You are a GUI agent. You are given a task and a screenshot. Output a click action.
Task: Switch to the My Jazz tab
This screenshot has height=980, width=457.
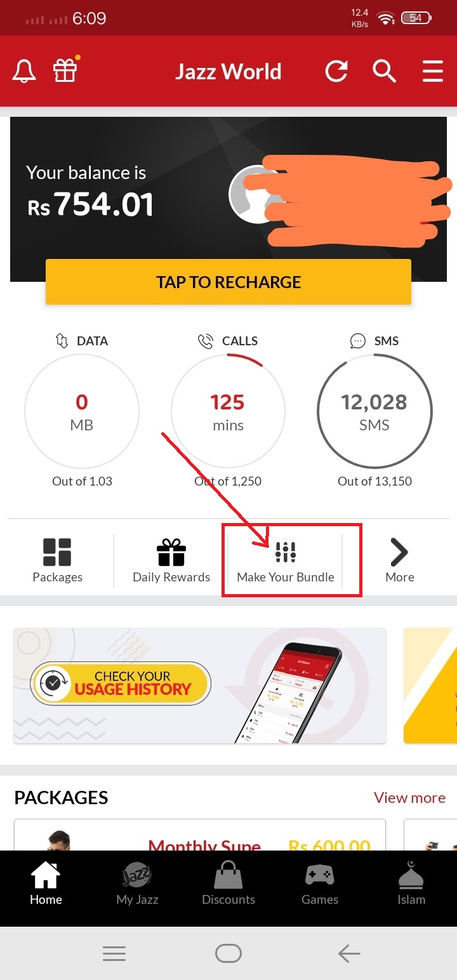pos(137,885)
